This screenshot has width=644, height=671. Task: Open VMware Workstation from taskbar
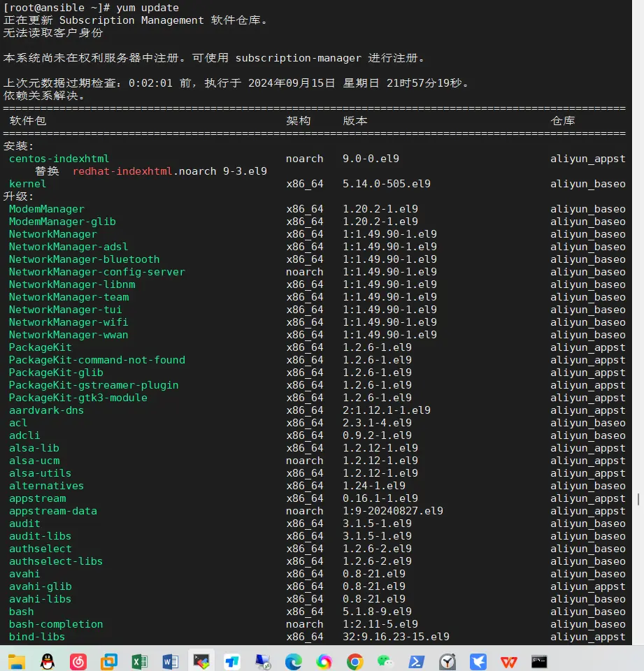[109, 661]
